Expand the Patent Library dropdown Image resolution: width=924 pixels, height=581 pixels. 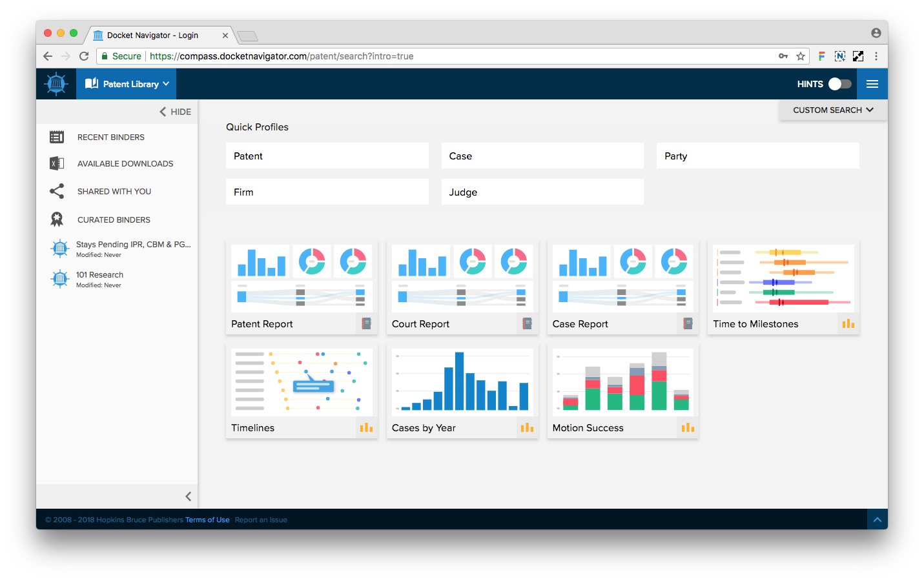pyautogui.click(x=127, y=84)
